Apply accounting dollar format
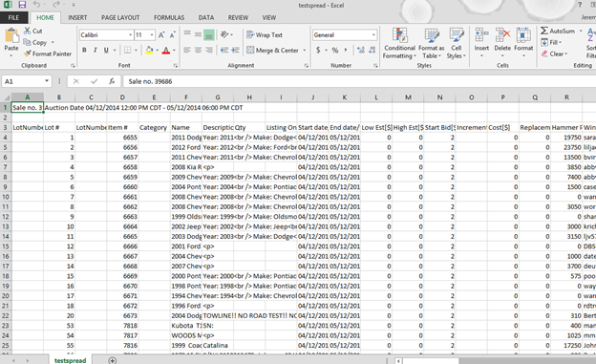The width and height of the screenshot is (596, 364). pos(318,50)
